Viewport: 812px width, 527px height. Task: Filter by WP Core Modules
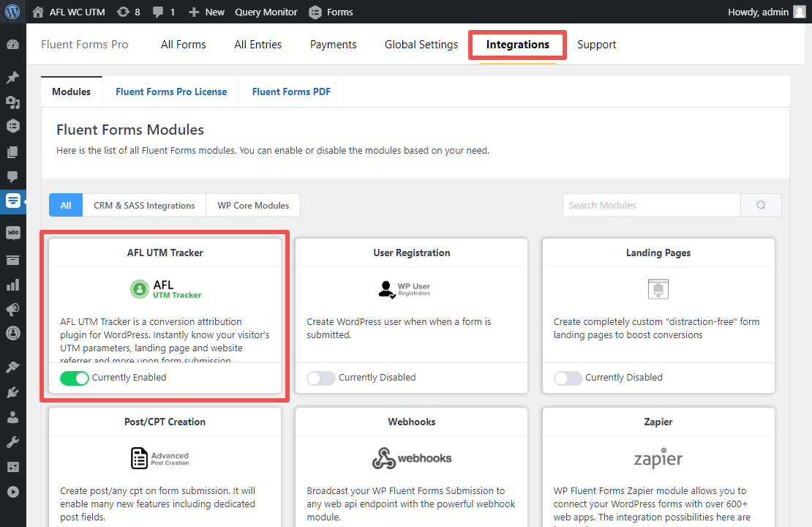pyautogui.click(x=253, y=205)
